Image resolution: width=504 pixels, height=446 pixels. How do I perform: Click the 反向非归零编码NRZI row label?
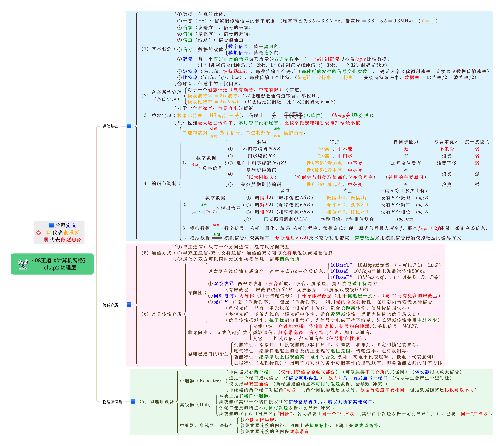[x=261, y=163]
